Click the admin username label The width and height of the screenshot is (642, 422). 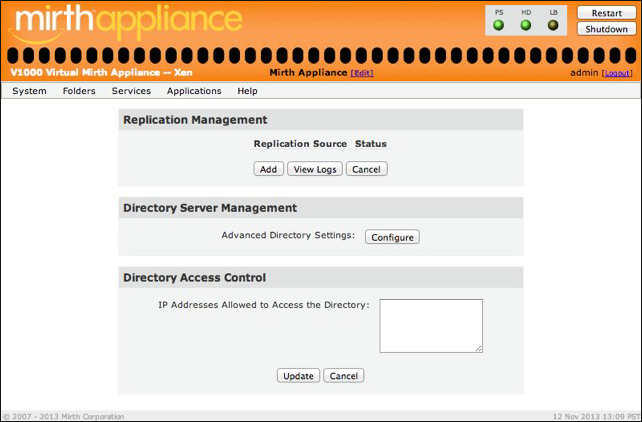[584, 73]
